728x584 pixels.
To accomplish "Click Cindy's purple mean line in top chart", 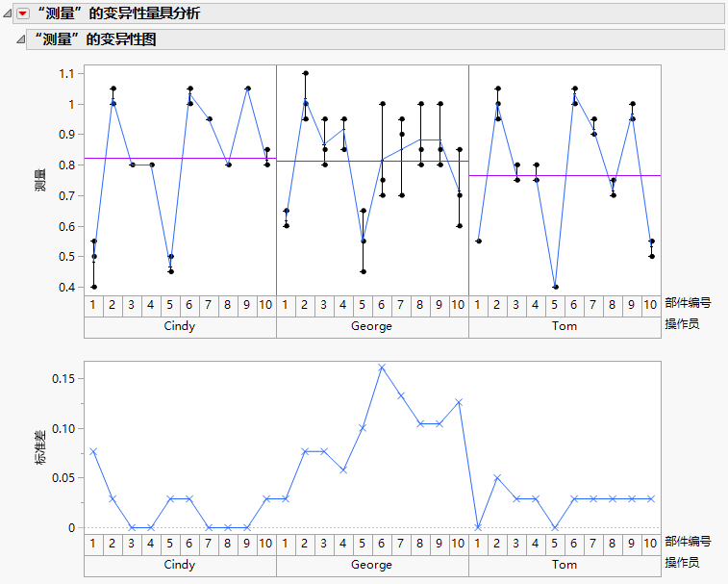I will pyautogui.click(x=180, y=159).
